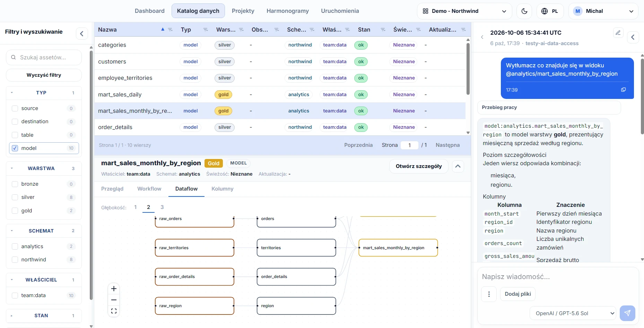644x328 pixels.
Task: Fit dataflow graph to view icon
Action: [x=114, y=311]
